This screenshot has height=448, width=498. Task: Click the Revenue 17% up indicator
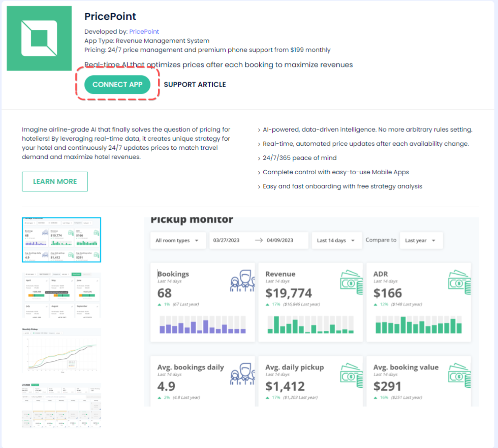click(273, 304)
